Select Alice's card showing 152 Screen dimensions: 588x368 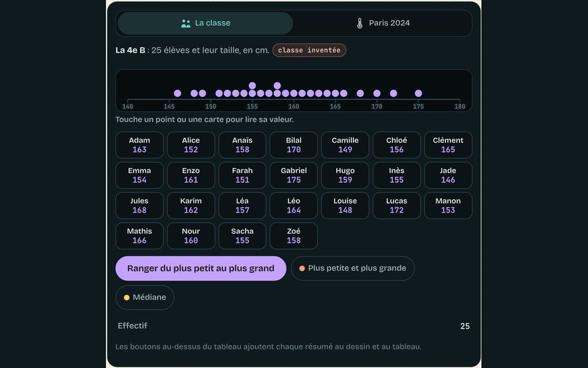coord(191,145)
